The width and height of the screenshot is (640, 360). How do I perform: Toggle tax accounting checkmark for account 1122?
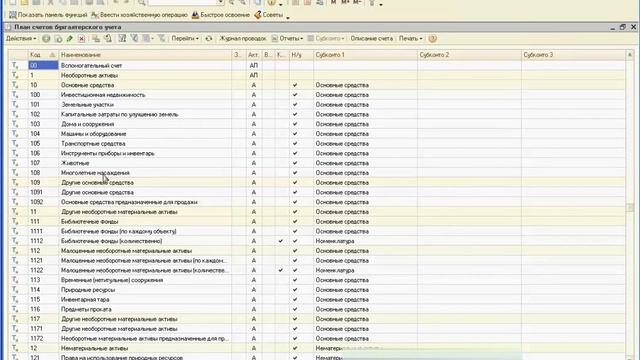pos(295,270)
